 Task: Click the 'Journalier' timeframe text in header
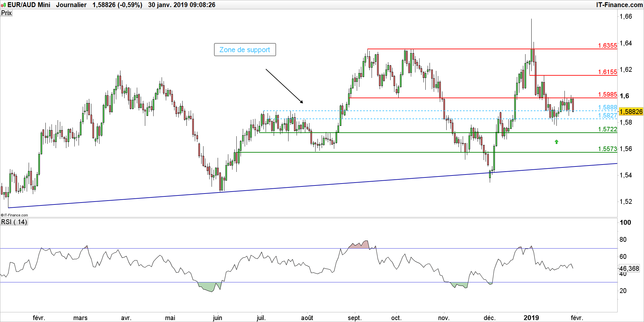(71, 5)
